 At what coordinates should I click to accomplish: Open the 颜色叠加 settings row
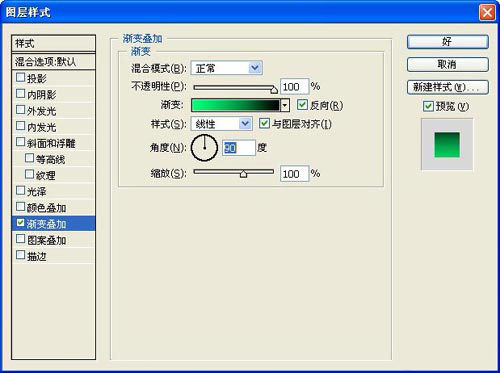53,207
